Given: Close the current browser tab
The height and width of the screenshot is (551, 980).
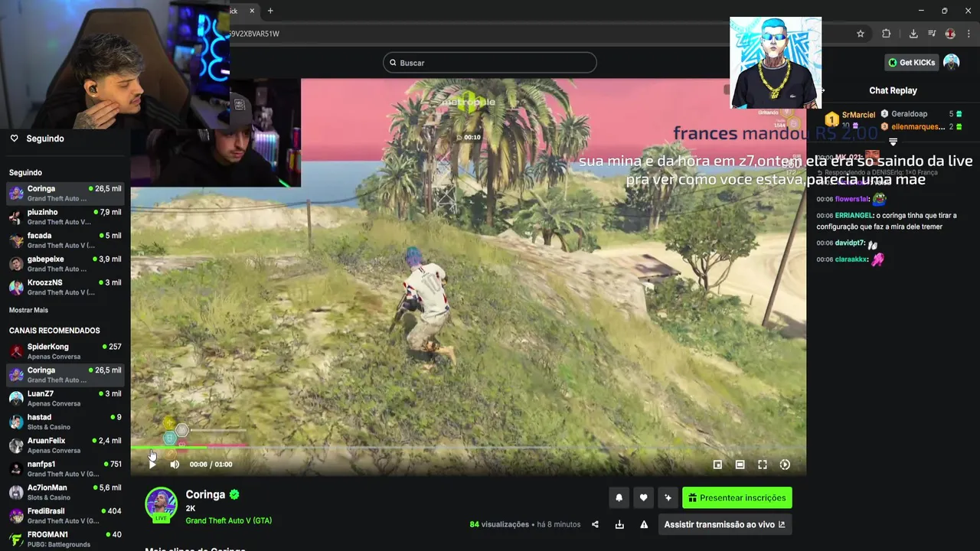Looking at the screenshot, I should click(251, 11).
